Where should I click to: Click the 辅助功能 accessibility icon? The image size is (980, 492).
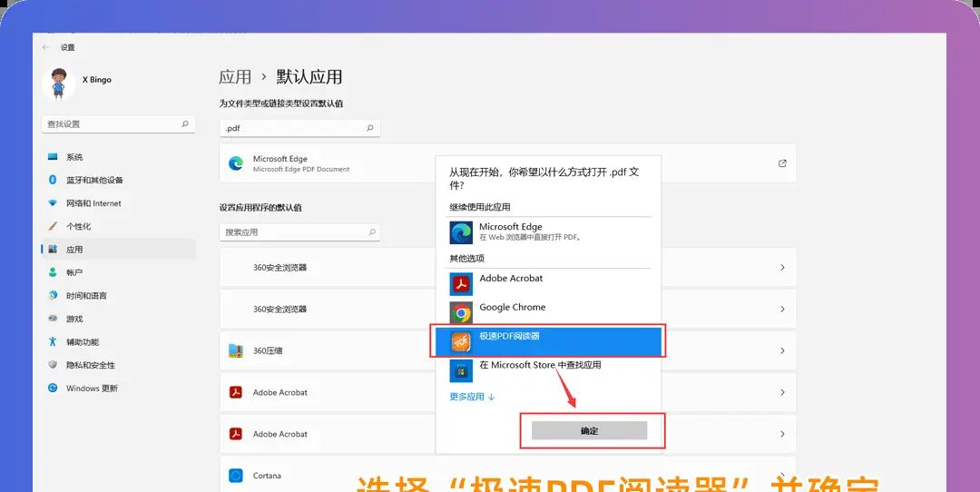point(54,342)
